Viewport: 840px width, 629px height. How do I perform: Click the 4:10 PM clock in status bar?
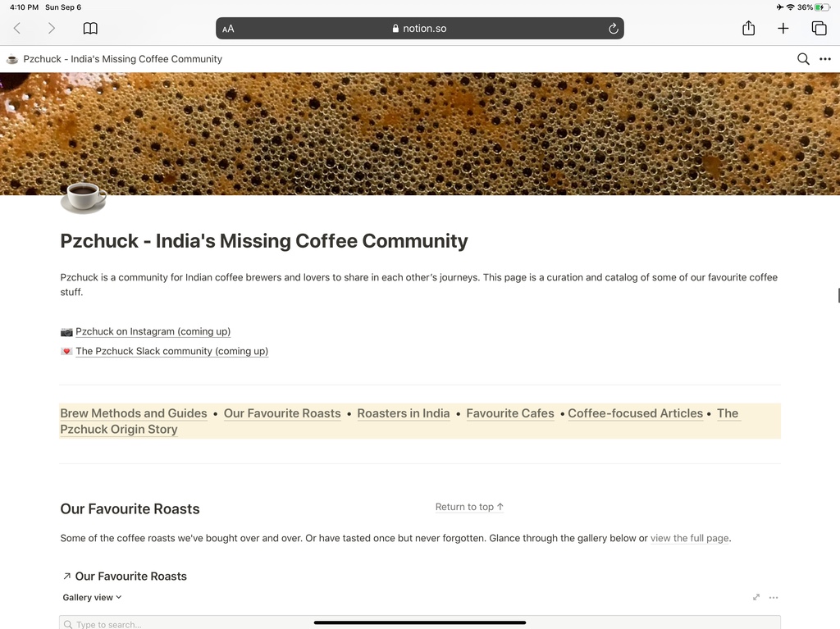click(x=24, y=7)
